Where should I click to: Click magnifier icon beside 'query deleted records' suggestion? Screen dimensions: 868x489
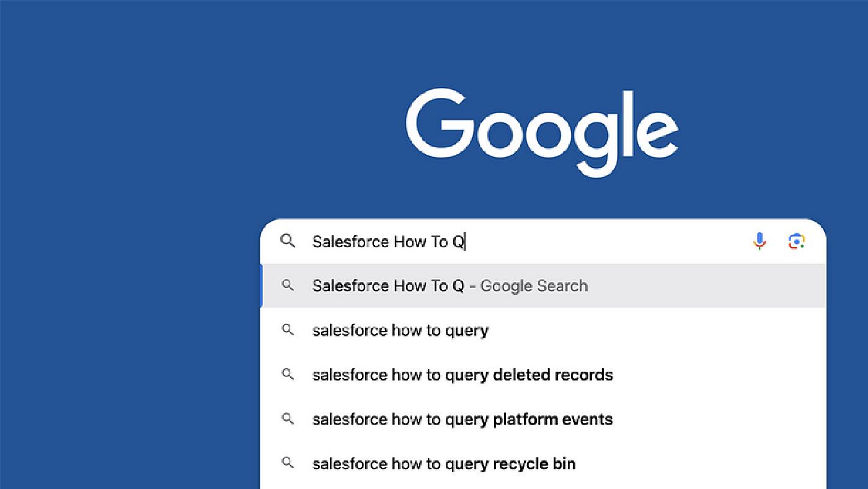(288, 375)
